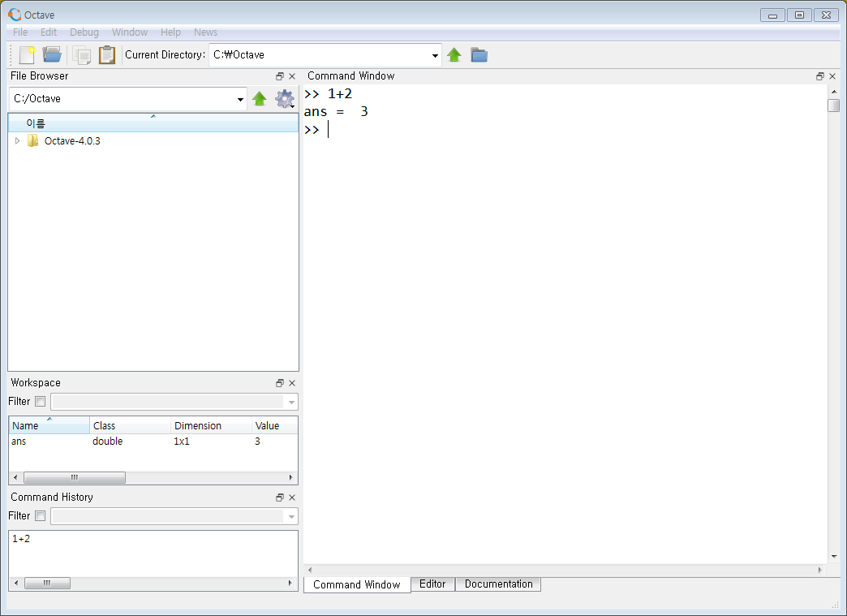
Task: Sort workspace by Name column
Action: coord(49,425)
